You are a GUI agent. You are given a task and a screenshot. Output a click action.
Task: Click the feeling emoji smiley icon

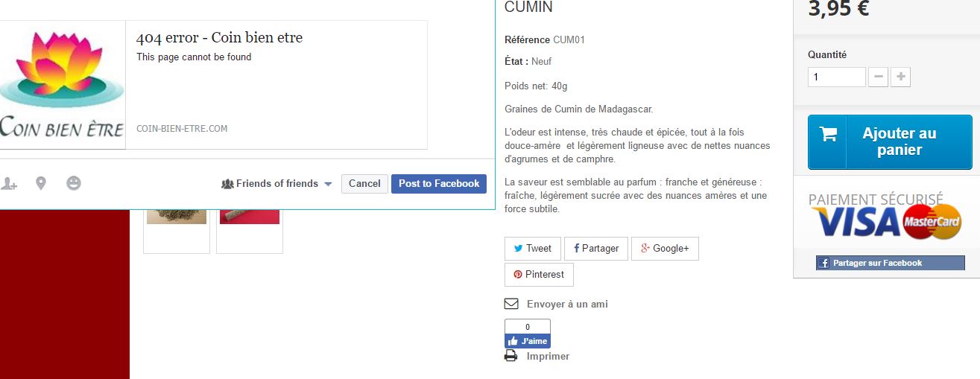click(x=74, y=183)
